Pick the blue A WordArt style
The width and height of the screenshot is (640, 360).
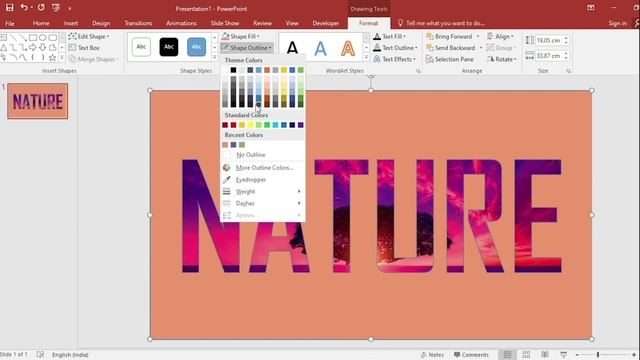point(320,48)
